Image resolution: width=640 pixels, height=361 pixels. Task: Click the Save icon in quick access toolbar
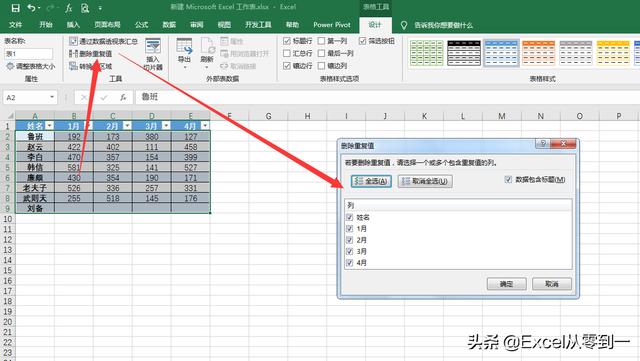15,8
